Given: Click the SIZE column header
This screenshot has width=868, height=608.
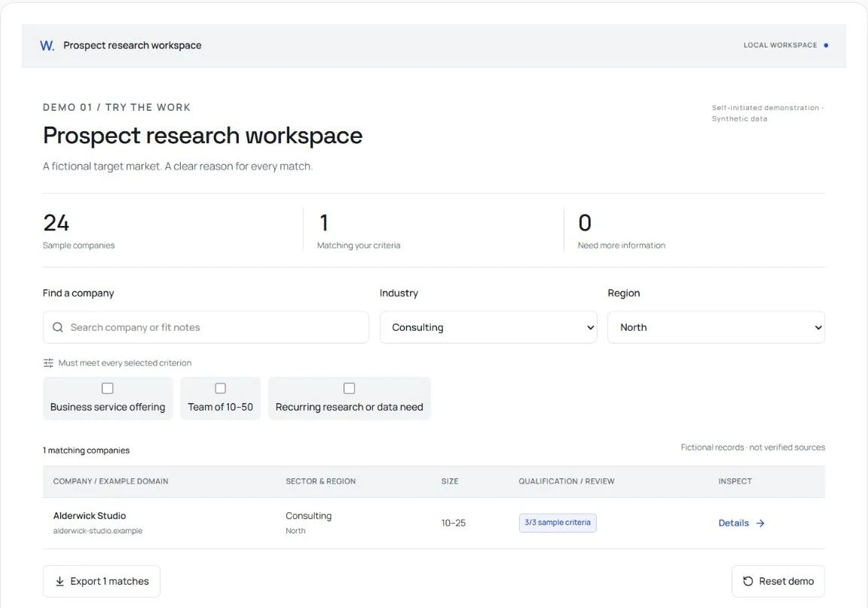Looking at the screenshot, I should pos(450,481).
